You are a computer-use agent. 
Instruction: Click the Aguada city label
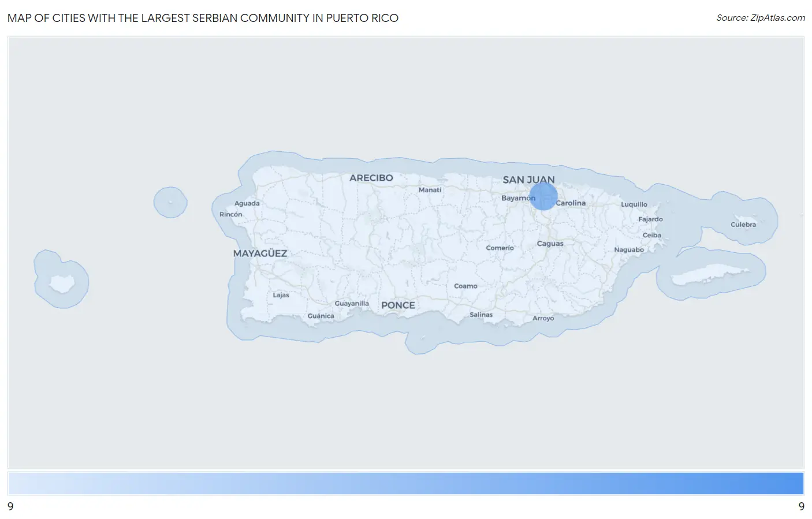(x=247, y=203)
